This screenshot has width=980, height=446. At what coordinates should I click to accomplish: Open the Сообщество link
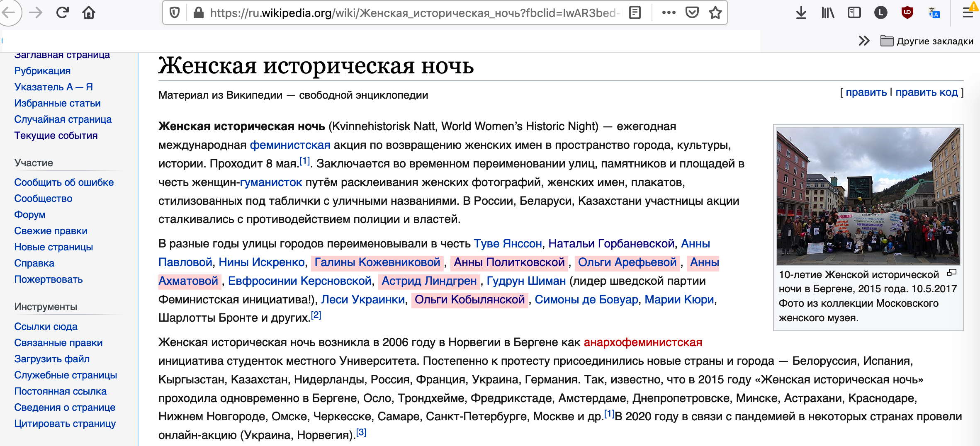43,199
